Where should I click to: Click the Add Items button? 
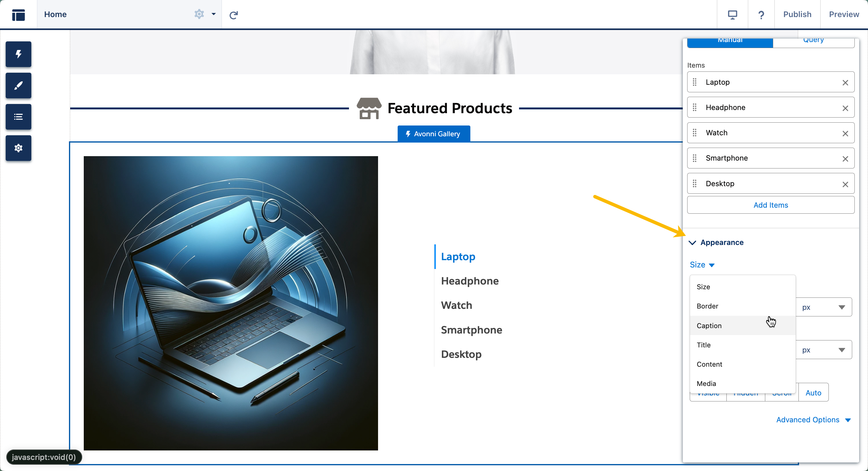coord(770,205)
